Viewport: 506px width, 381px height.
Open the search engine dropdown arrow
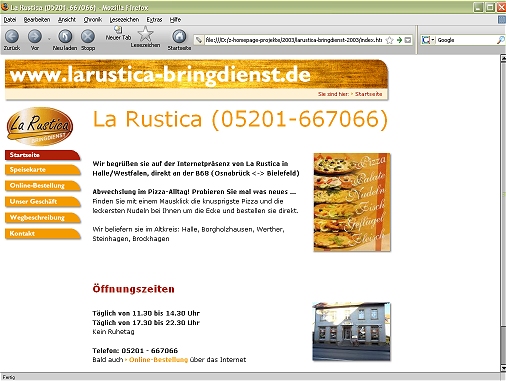click(433, 40)
